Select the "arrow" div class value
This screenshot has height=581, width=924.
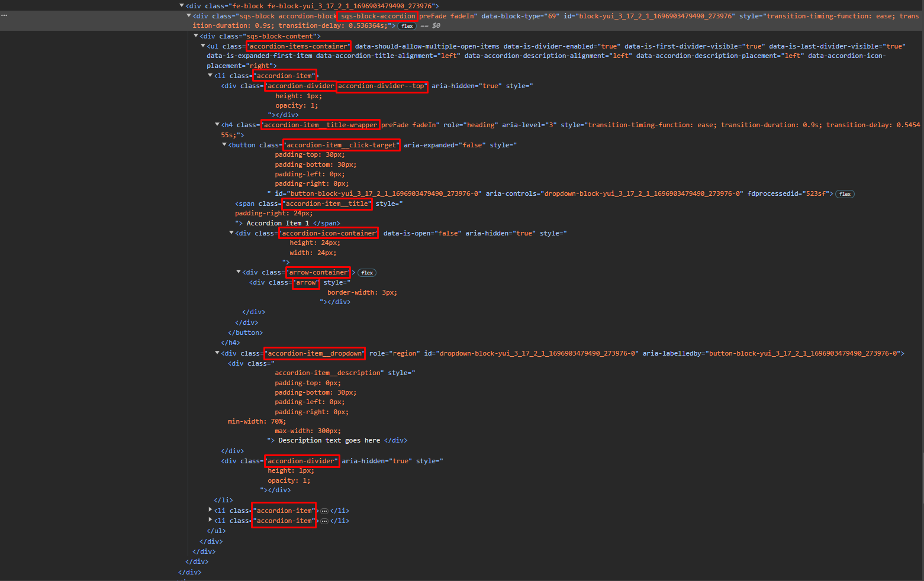point(306,282)
